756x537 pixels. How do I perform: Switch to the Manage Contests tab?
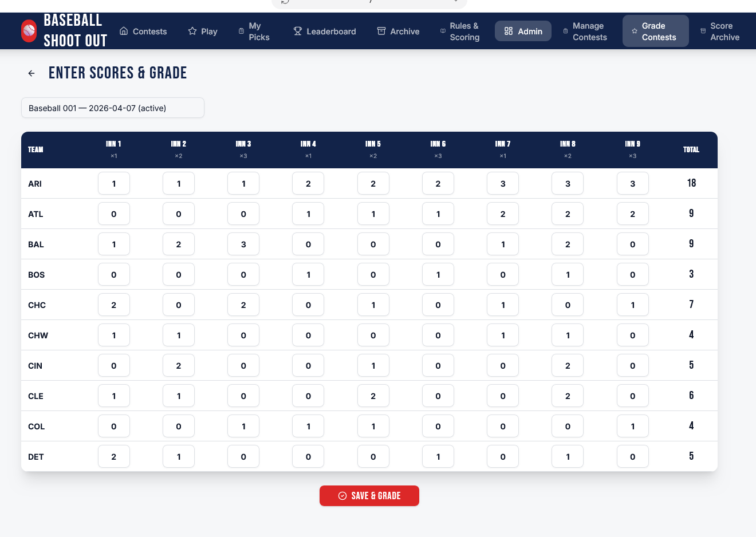click(589, 31)
